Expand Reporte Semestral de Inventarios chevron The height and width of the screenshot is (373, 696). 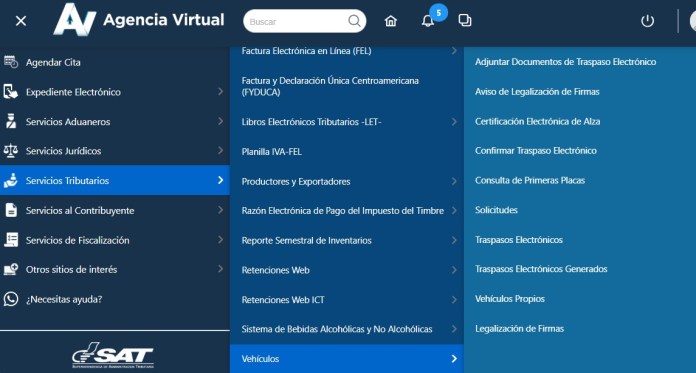click(x=454, y=240)
